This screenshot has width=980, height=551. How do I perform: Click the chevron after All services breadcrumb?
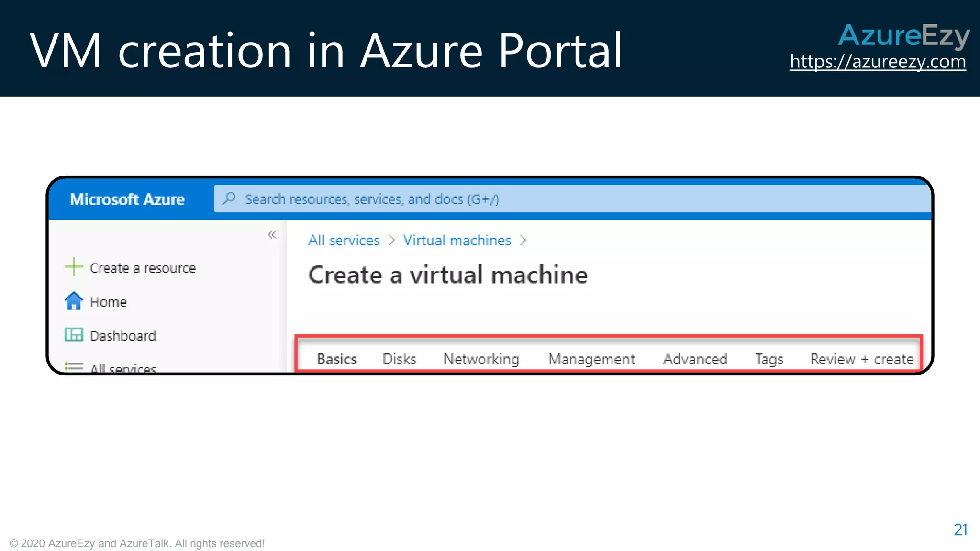[x=391, y=240]
